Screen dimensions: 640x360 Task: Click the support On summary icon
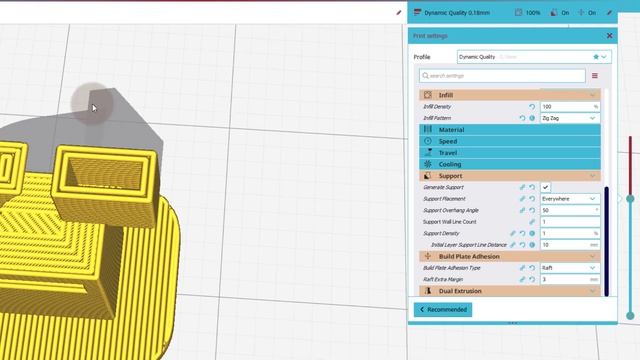(553, 13)
